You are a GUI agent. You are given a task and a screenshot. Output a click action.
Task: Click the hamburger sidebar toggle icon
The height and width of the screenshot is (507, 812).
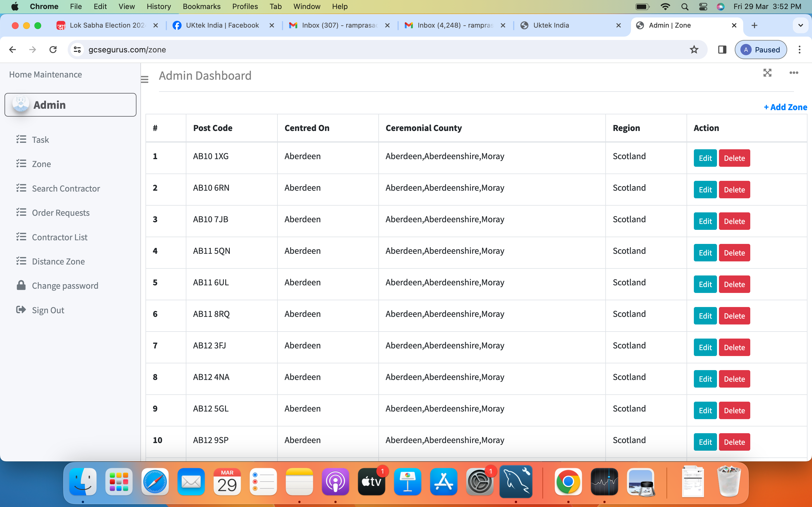(145, 79)
